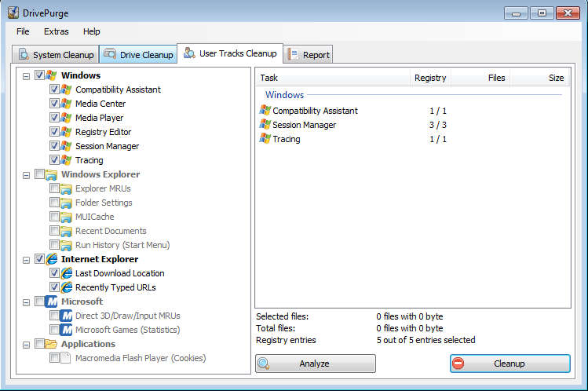
Task: Open the Help menu
Action: tap(92, 31)
